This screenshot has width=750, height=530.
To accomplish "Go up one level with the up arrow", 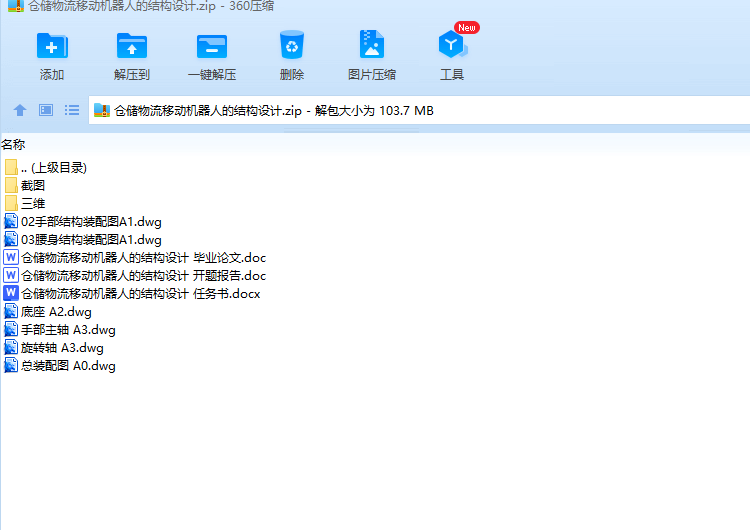I will point(20,110).
